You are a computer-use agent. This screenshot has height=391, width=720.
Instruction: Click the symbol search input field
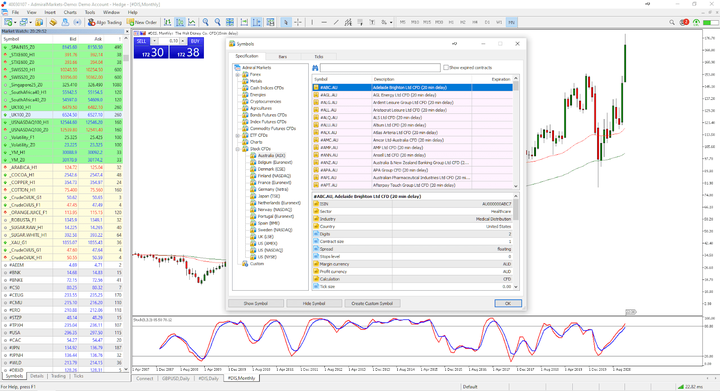coord(380,67)
